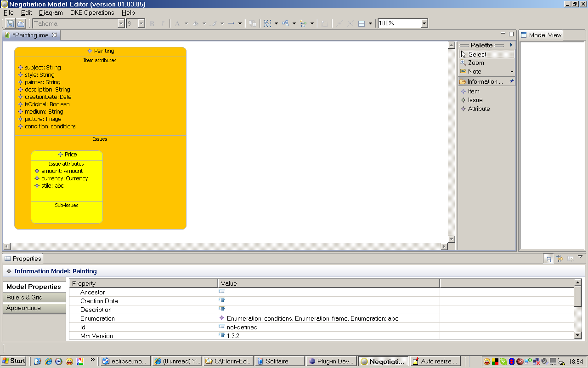Screen dimensions: 588x368
Task: Select the Zoom tool in the Palette
Action: click(475, 63)
